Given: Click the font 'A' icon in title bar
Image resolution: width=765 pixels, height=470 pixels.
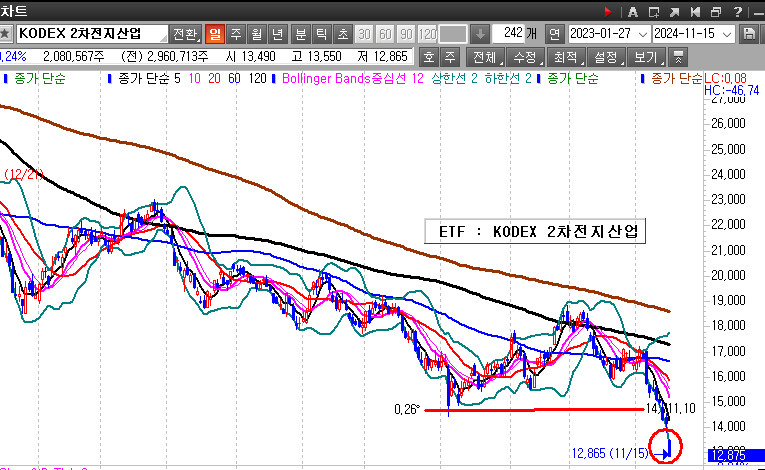Looking at the screenshot, I should click(633, 12).
